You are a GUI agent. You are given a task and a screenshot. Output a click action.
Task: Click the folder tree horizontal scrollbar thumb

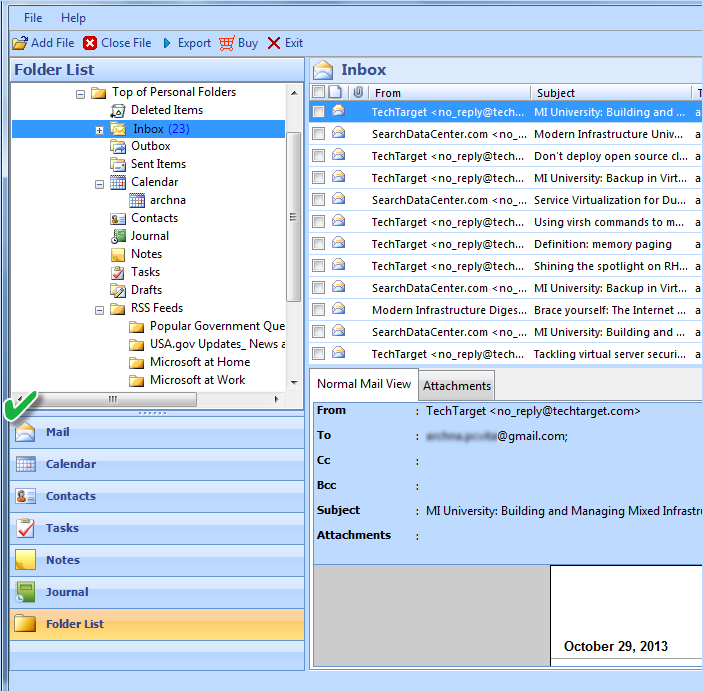(x=112, y=399)
